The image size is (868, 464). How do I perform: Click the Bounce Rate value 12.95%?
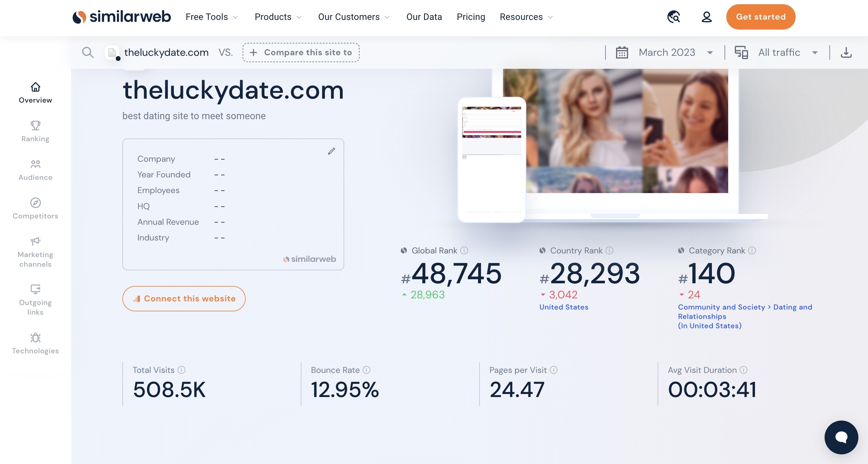click(x=345, y=390)
